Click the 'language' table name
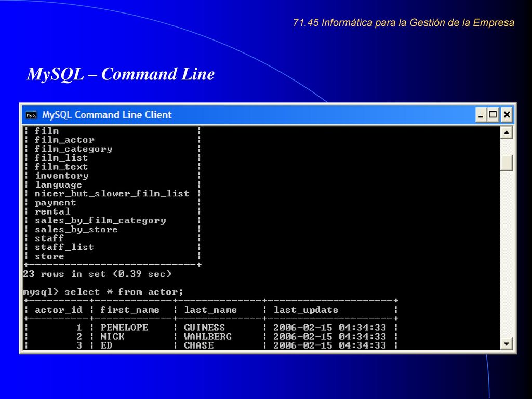 coord(58,185)
